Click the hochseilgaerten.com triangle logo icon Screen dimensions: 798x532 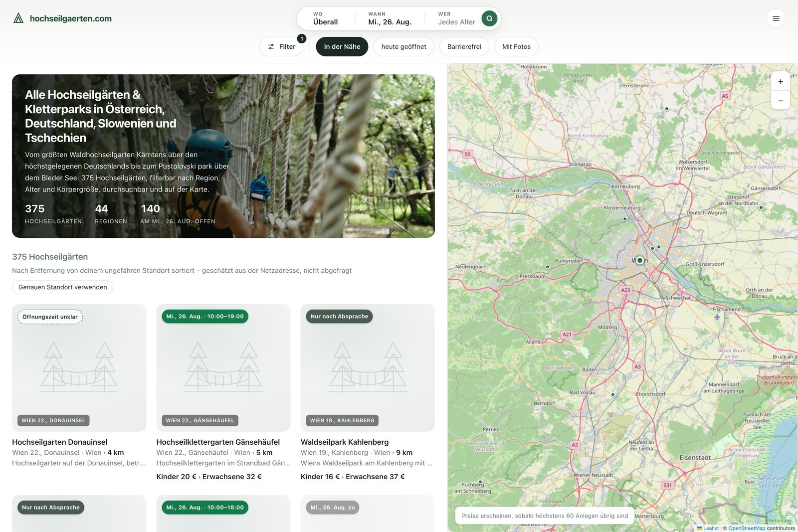(x=18, y=18)
